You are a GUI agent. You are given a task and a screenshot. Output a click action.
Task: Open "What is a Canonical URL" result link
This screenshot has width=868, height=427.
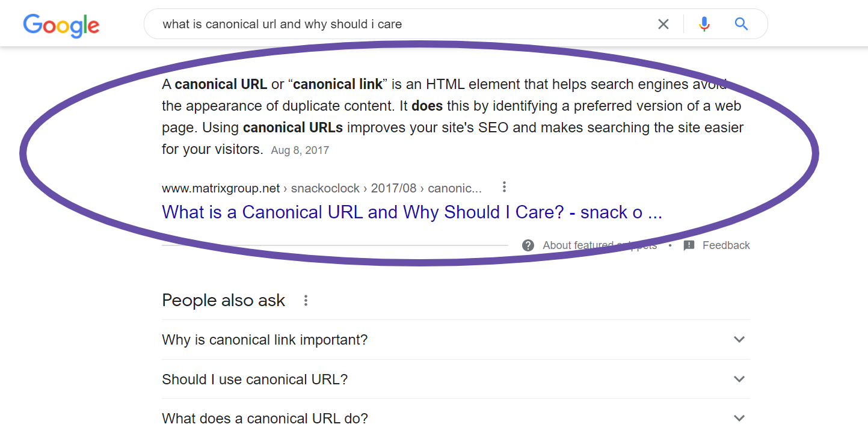(x=412, y=212)
